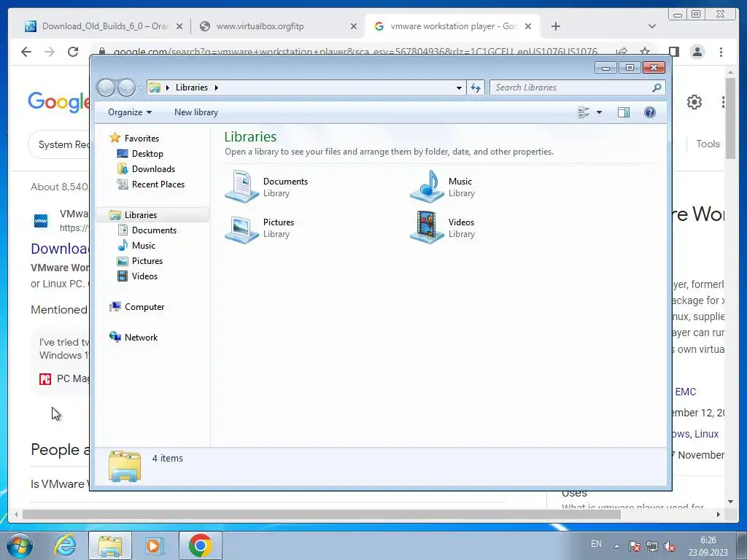Open Google quick settings gear

[694, 102]
